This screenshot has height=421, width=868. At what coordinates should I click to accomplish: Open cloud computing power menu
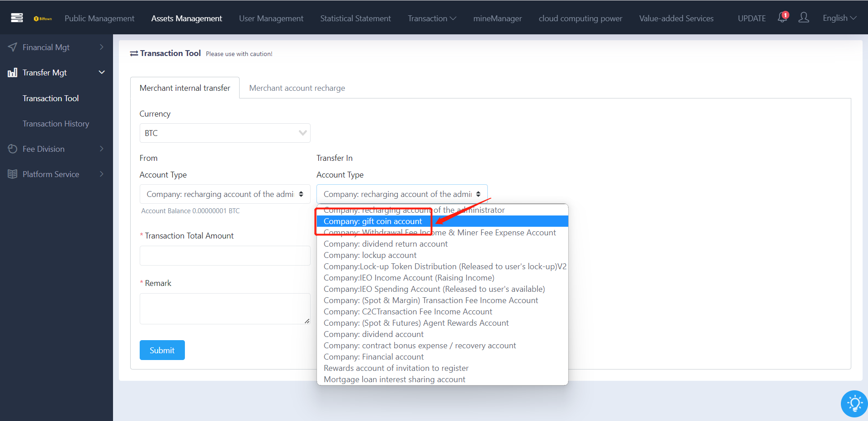click(x=580, y=18)
